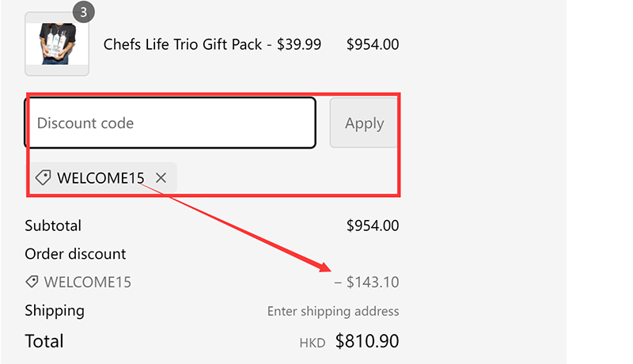
Task: Click the subtotal amount $954.00
Action: pos(373,226)
